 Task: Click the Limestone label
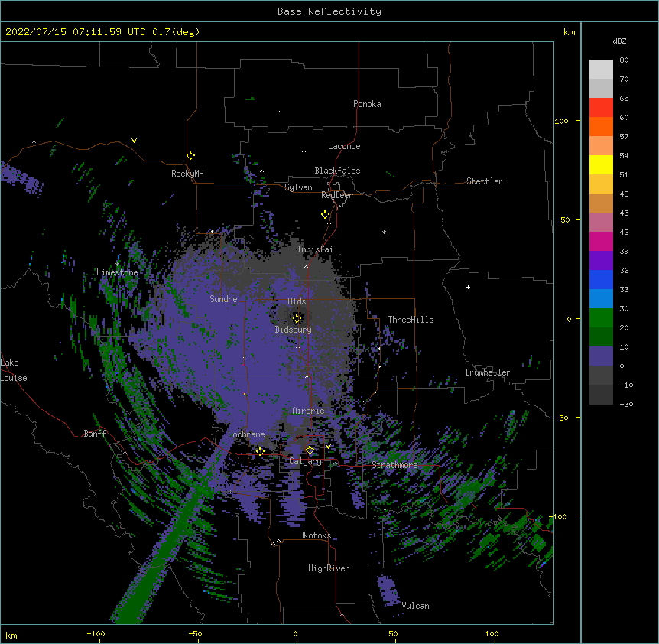(x=117, y=272)
